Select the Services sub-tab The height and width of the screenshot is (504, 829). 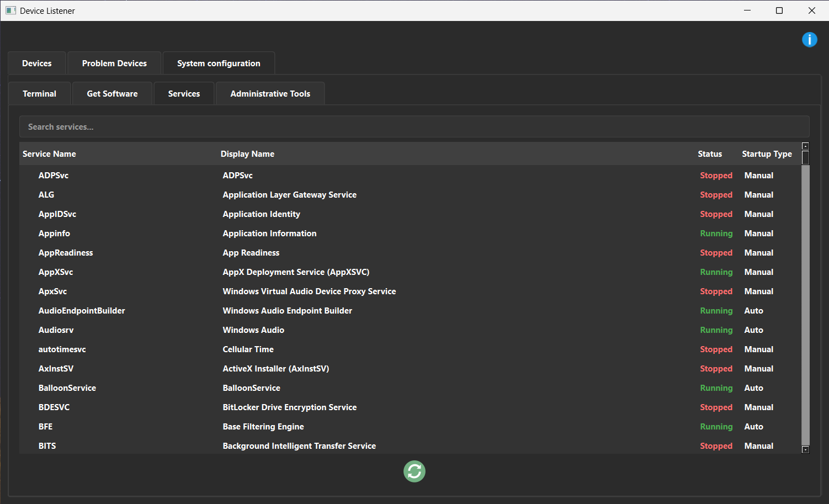(184, 94)
